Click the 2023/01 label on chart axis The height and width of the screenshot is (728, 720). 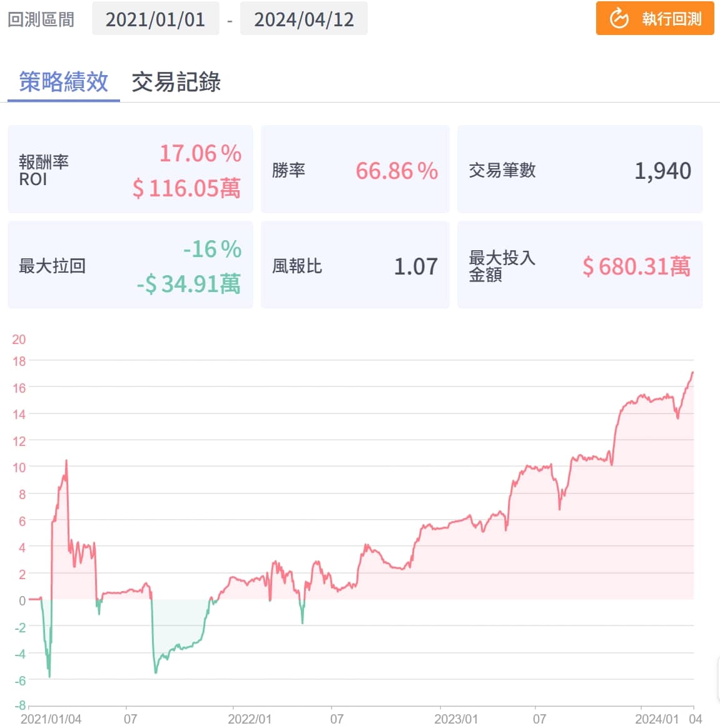tap(456, 719)
